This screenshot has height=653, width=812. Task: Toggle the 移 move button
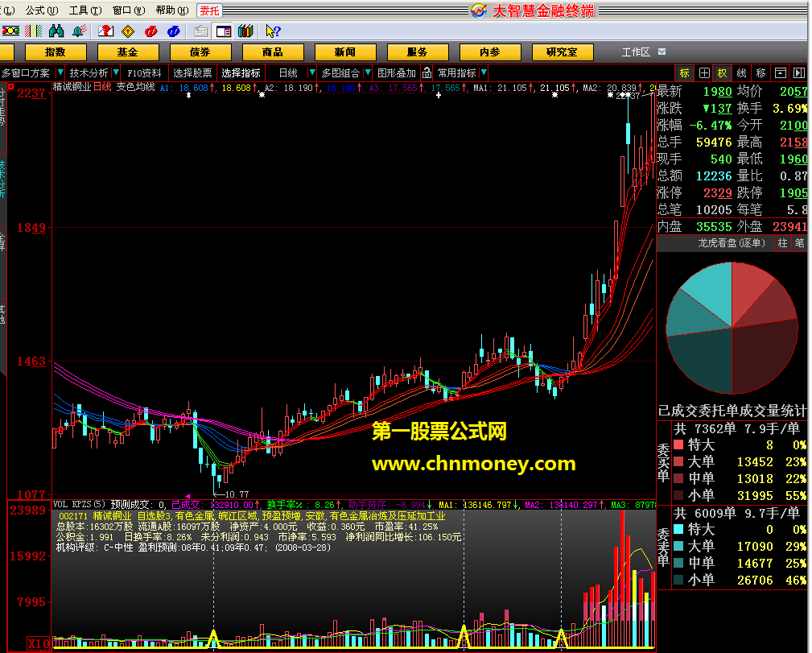point(760,73)
